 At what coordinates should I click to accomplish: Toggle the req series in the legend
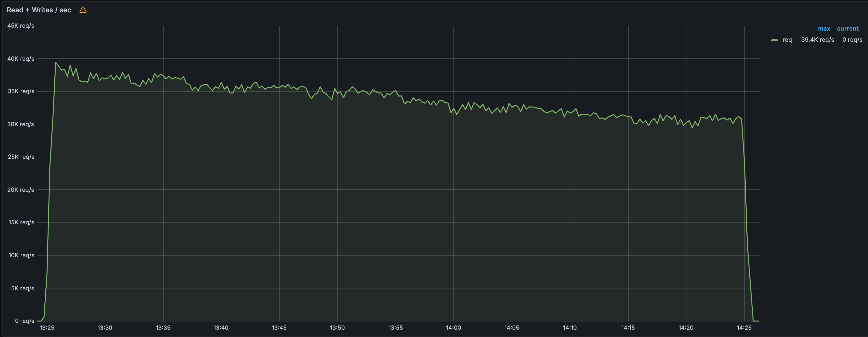coord(787,40)
